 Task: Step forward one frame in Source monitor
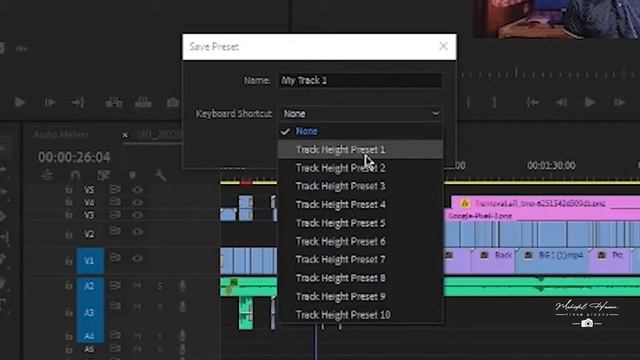coord(49,102)
